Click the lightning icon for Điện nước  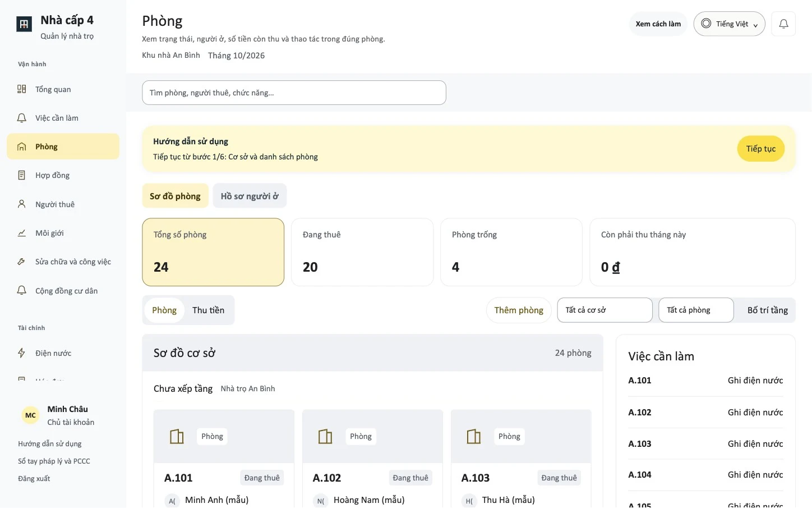pyautogui.click(x=22, y=353)
